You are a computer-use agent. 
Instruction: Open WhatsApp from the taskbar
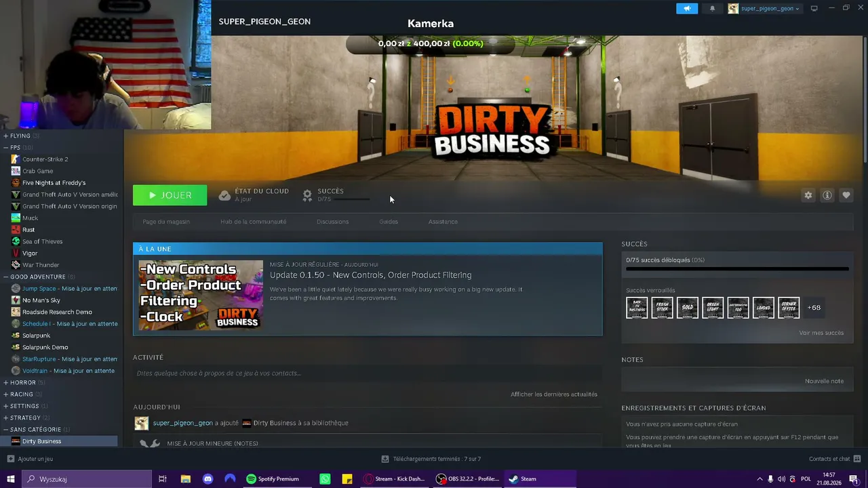pos(325,479)
